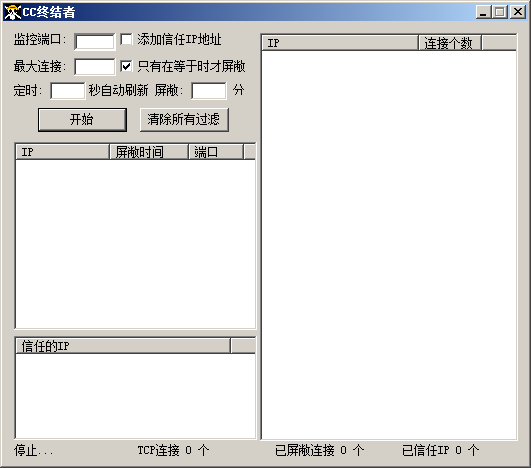Click inside the empty trusted IP list
The image size is (531, 468).
click(x=135, y=396)
